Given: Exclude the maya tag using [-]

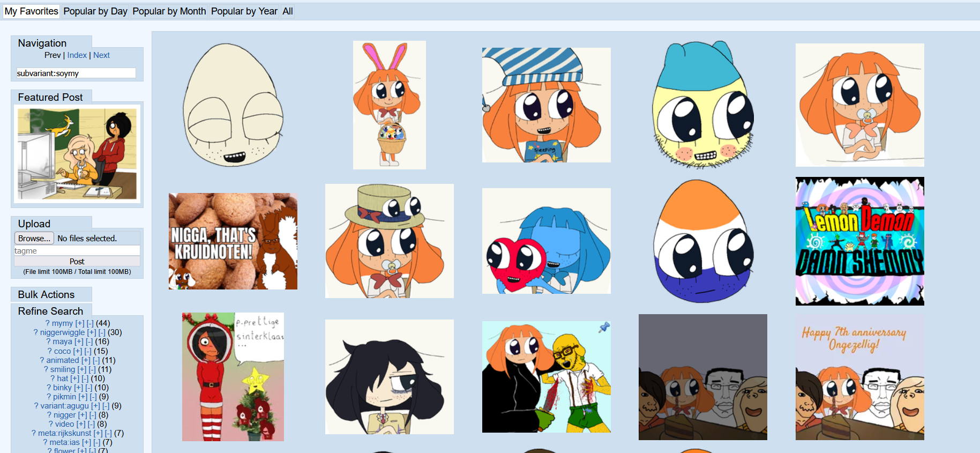Looking at the screenshot, I should (89, 341).
